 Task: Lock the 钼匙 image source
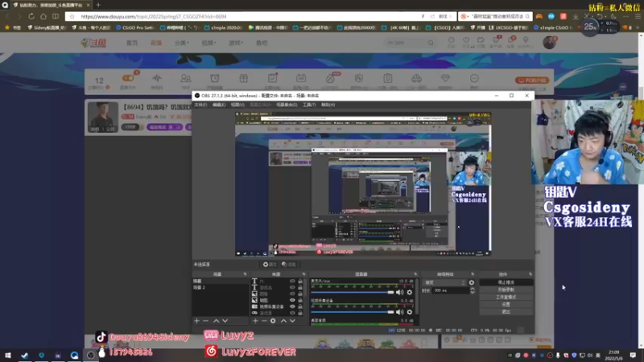coord(300,300)
